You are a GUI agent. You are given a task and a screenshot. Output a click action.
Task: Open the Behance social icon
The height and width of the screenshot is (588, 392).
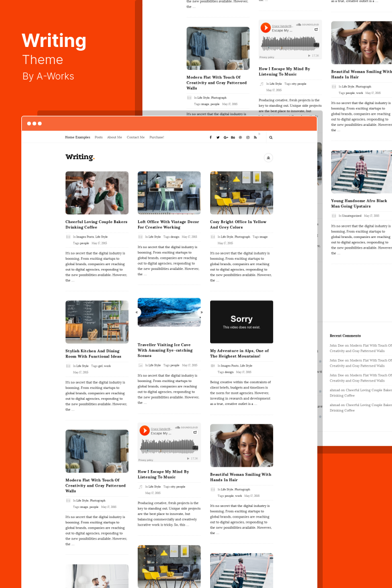click(x=233, y=138)
